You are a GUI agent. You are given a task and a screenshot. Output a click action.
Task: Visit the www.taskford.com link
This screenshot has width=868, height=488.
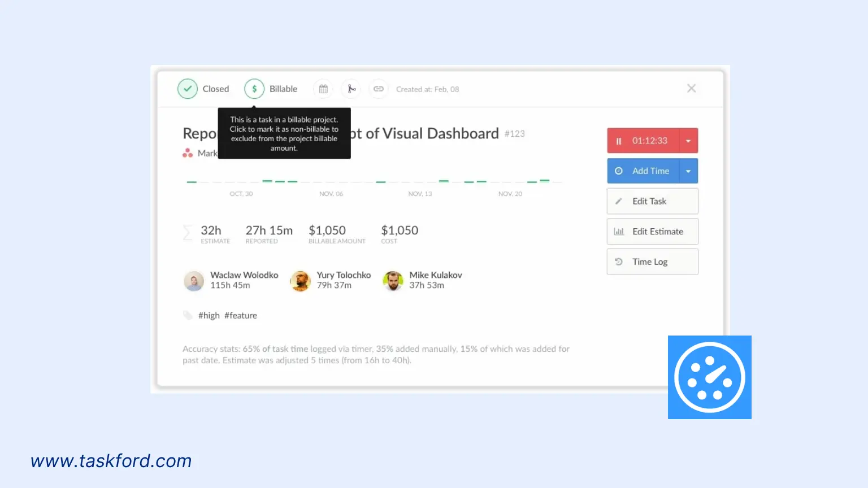pos(111,461)
